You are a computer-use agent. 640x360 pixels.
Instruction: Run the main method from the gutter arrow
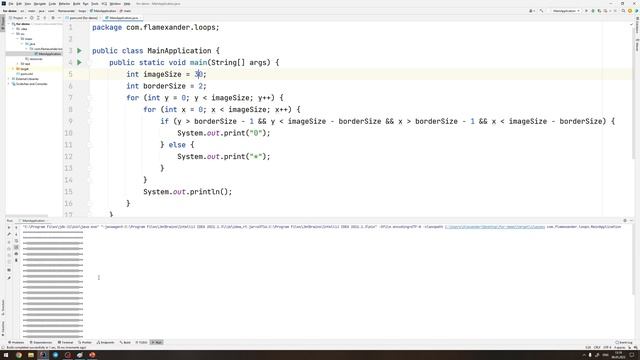click(80, 62)
